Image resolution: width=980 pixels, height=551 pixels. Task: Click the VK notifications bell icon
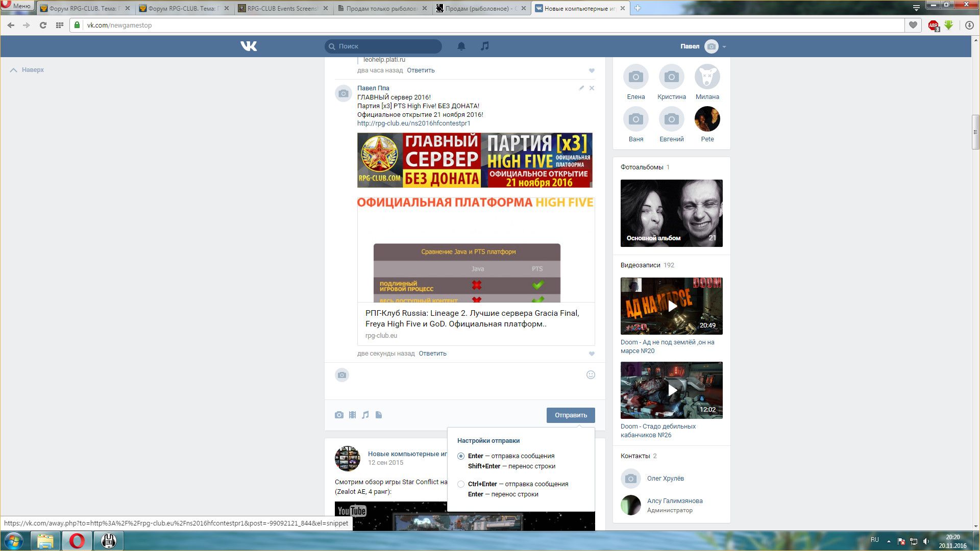(461, 46)
